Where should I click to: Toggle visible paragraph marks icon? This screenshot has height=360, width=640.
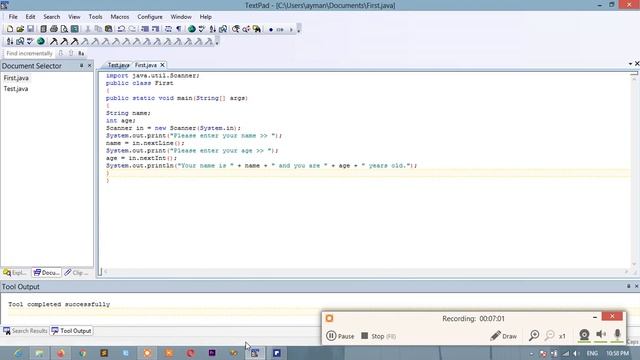[179, 29]
